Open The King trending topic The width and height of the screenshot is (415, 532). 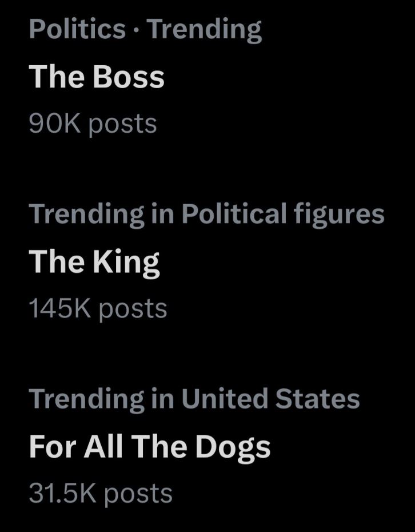pyautogui.click(x=94, y=263)
